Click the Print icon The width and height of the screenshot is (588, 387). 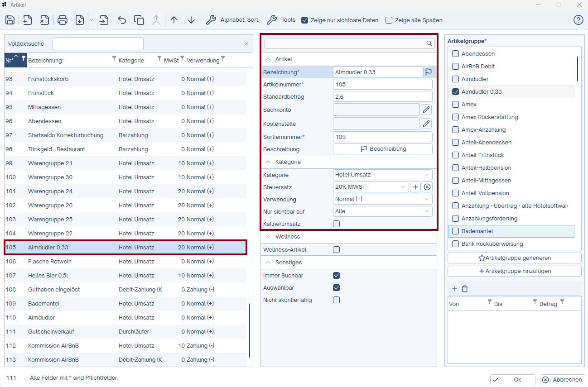click(63, 20)
